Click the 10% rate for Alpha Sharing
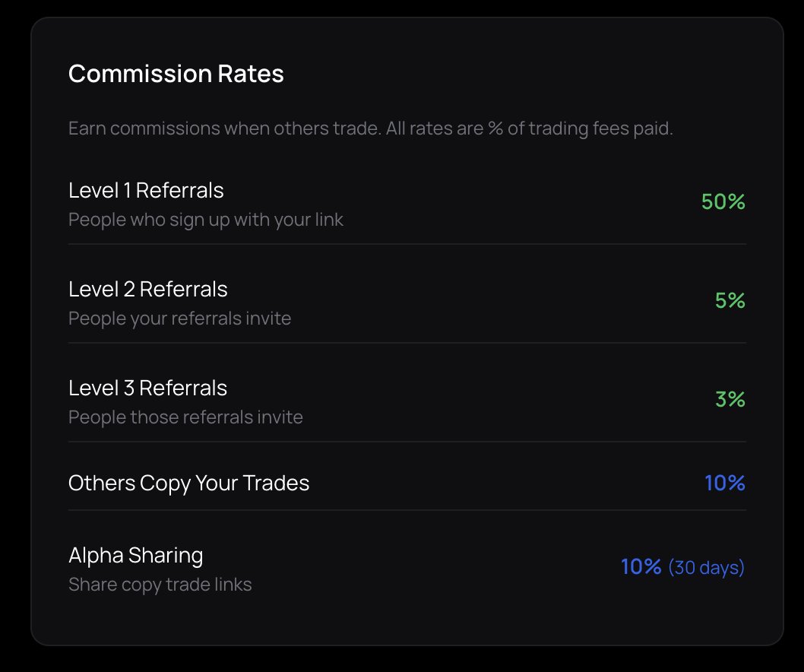 (641, 567)
